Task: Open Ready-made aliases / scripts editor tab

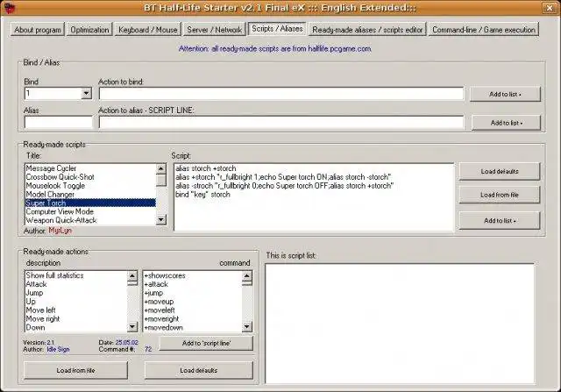Action: (367, 30)
